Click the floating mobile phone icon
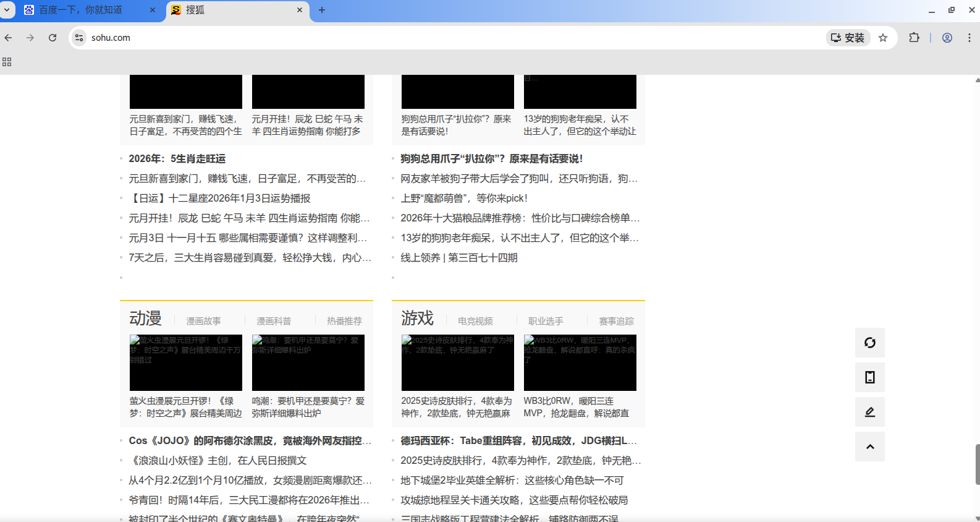The width and height of the screenshot is (980, 522). (x=870, y=377)
